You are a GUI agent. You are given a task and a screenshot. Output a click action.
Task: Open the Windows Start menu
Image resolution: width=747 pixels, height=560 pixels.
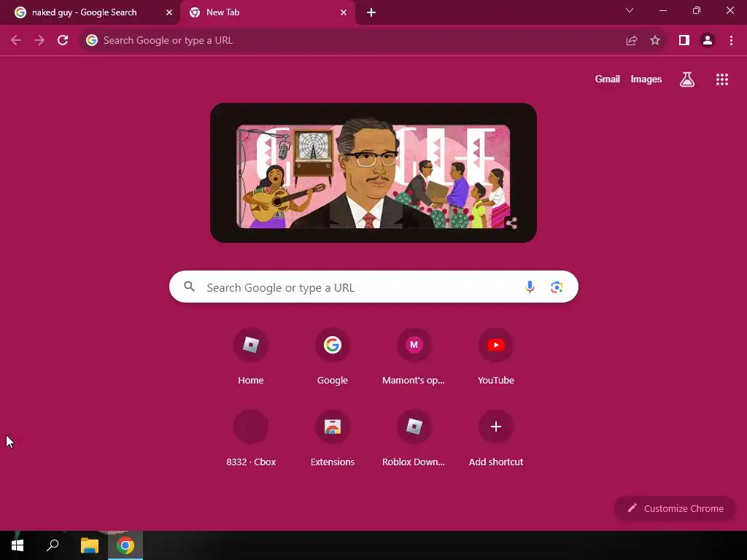[x=18, y=545]
